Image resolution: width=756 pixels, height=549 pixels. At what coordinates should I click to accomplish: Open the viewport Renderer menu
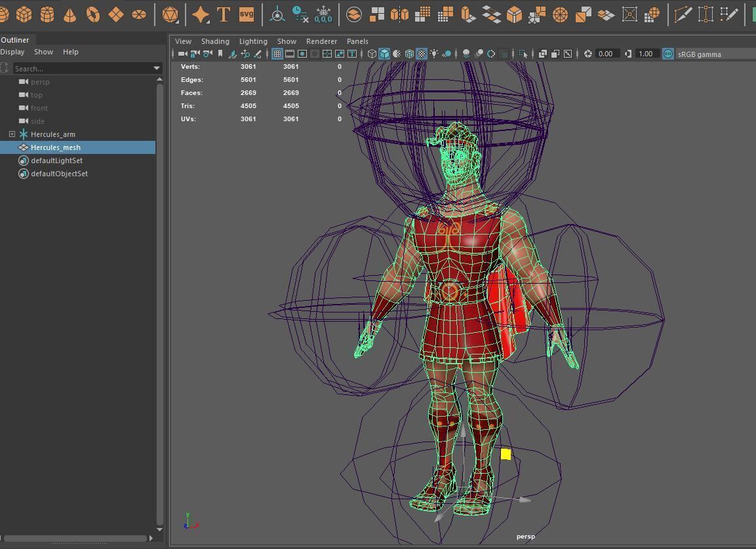click(321, 41)
